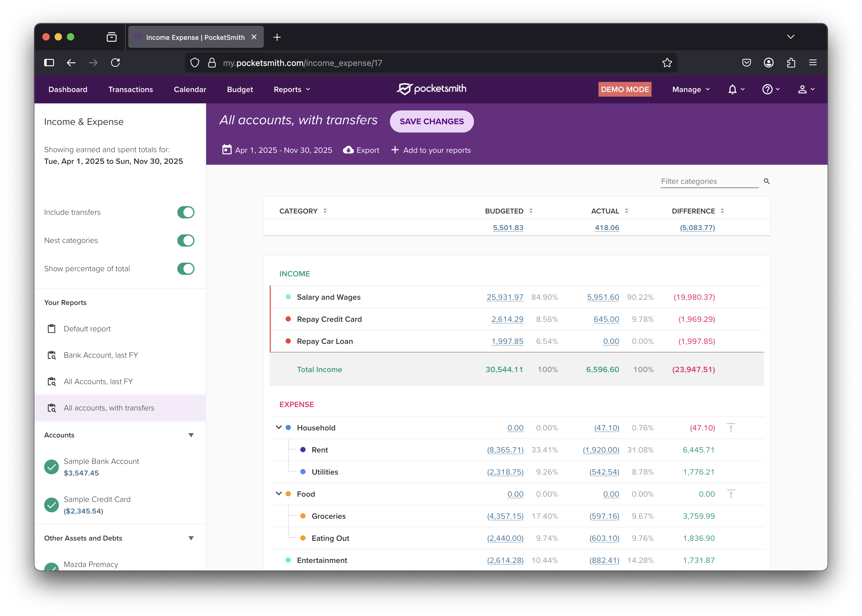The width and height of the screenshot is (862, 616).
Task: Collapse the Household category chevron
Action: 279,427
